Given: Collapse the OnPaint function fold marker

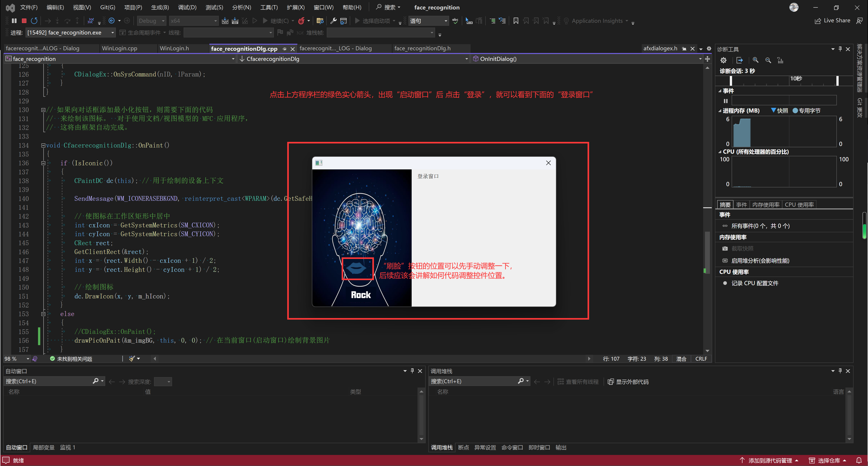Looking at the screenshot, I should pyautogui.click(x=43, y=145).
